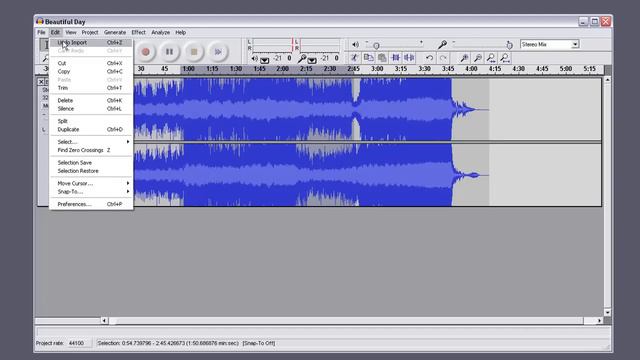Screen dimensions: 640x360
Task: Click the playback meter speaker icon
Action: pos(254,58)
